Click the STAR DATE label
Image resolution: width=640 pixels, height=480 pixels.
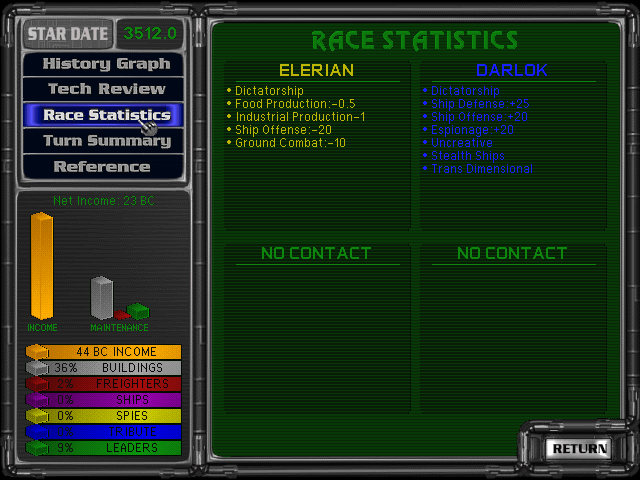[68, 34]
